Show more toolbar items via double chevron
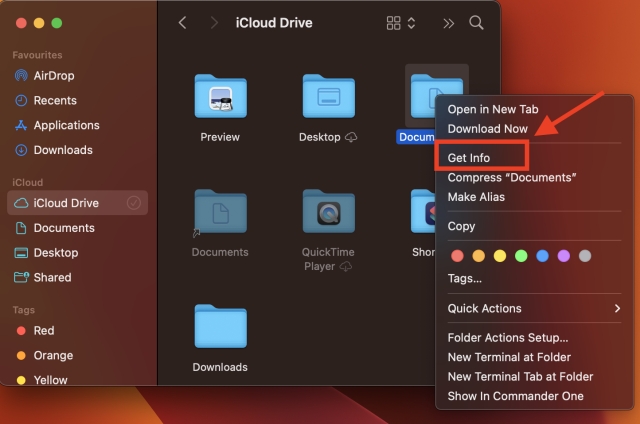 pyautogui.click(x=449, y=23)
